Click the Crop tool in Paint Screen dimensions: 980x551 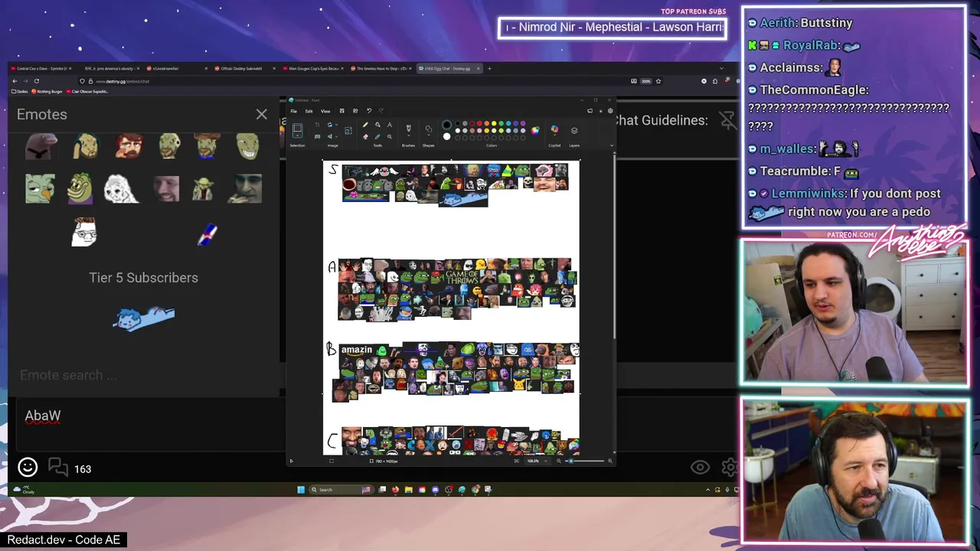[317, 125]
